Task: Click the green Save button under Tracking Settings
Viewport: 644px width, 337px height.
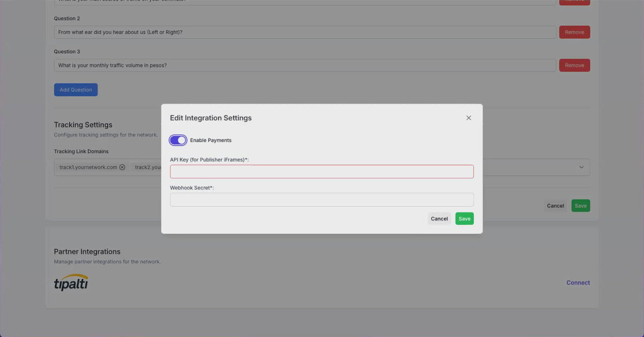Action: (580, 206)
